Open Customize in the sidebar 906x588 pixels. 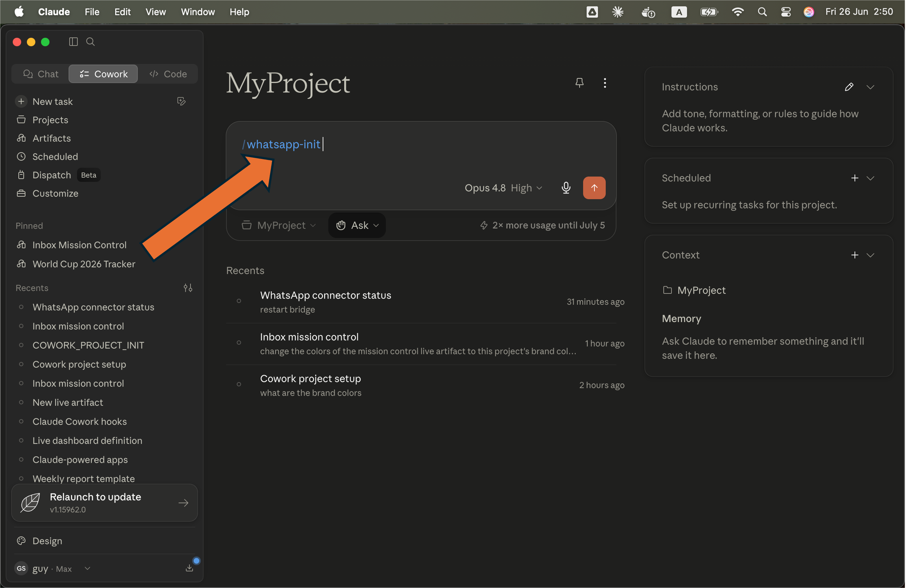click(55, 193)
